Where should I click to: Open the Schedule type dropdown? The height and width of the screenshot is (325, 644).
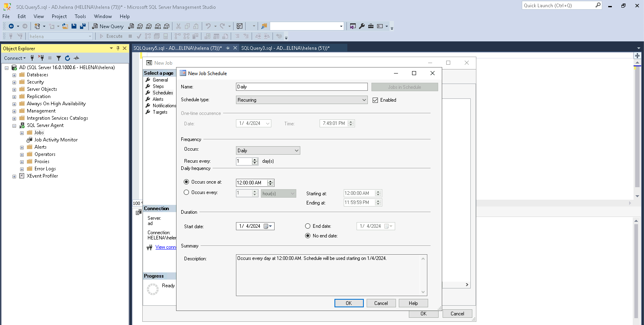pos(301,100)
